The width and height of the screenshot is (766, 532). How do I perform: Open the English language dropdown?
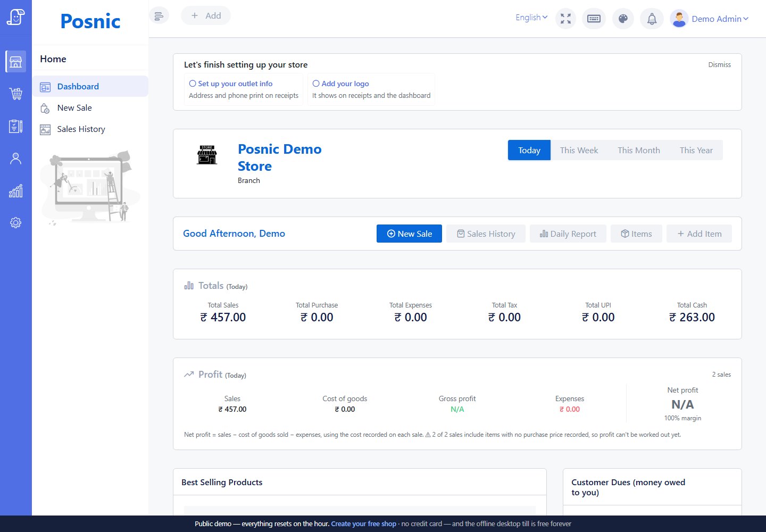(531, 18)
